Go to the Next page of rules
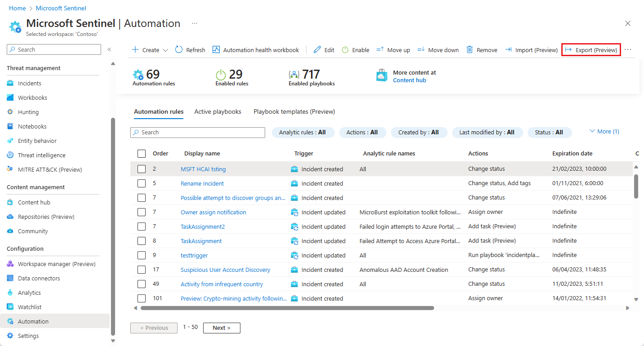Screen dimensions: 644x346 222,328
